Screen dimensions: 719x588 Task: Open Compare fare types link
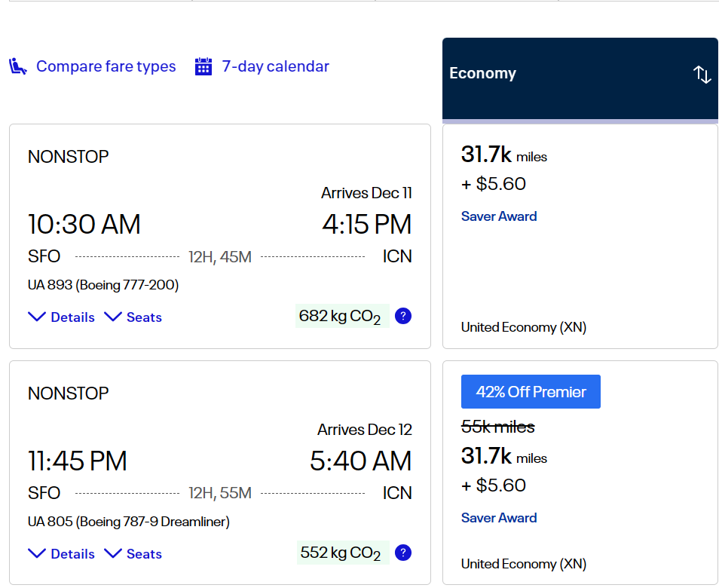tap(106, 66)
